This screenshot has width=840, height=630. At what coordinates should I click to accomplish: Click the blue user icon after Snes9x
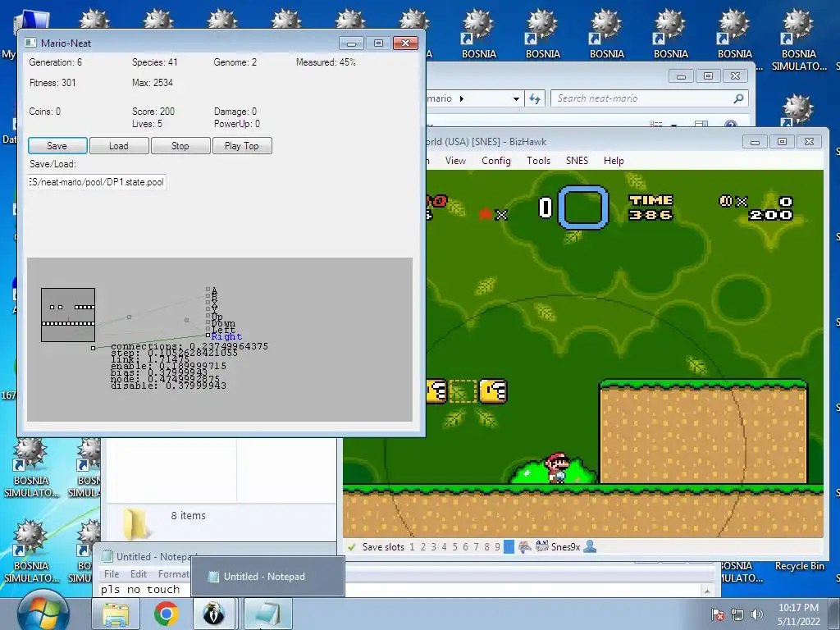click(590, 547)
